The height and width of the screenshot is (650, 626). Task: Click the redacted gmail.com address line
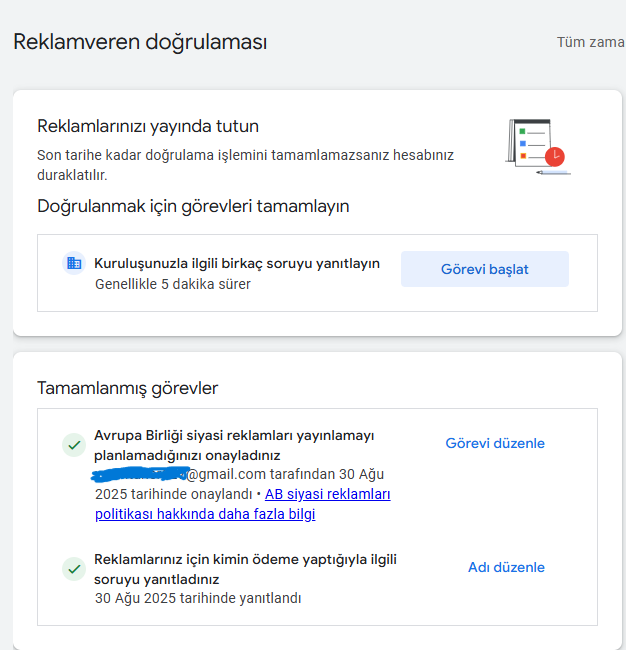point(238,474)
